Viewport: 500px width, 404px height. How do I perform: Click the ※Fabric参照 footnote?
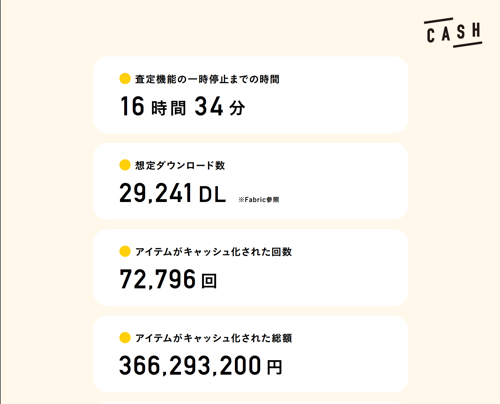pyautogui.click(x=259, y=200)
